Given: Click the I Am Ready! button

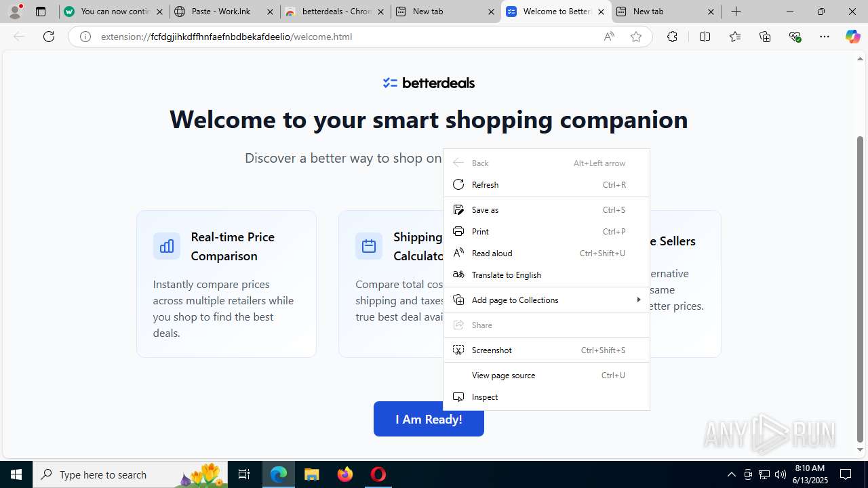Looking at the screenshot, I should click(429, 419).
